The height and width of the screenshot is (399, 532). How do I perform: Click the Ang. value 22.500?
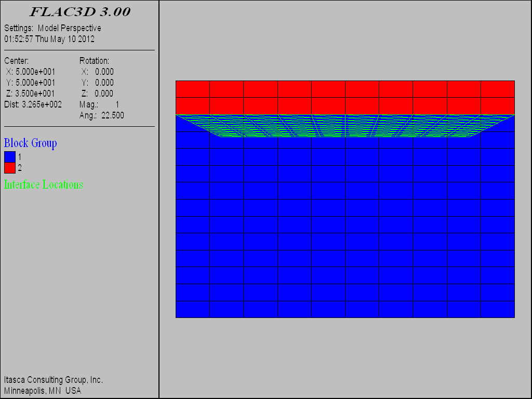pos(112,115)
